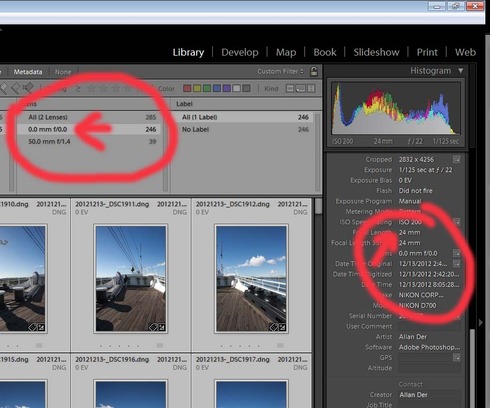Click 1/125 sec at f / 22 exposure value
This screenshot has height=408, width=490.
click(x=425, y=170)
